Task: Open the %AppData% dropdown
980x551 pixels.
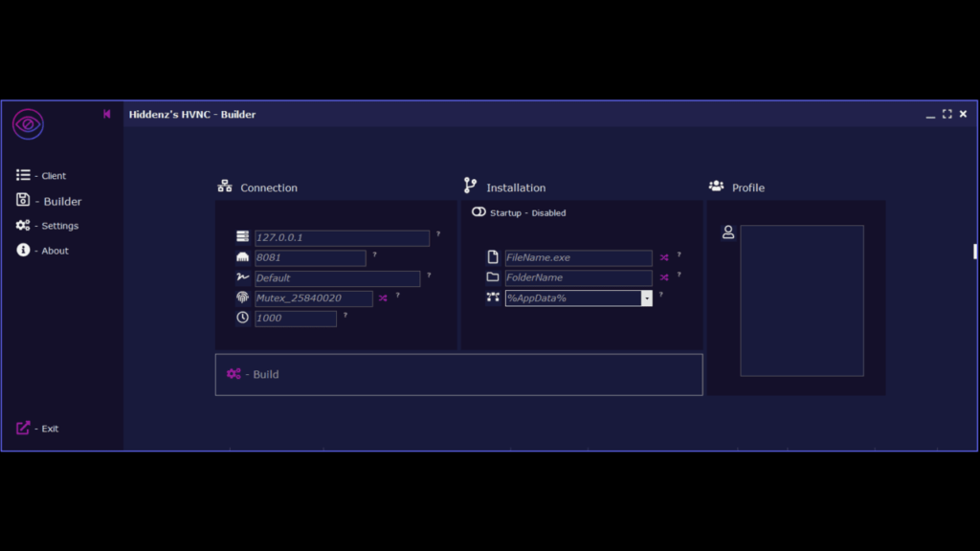Action: pyautogui.click(x=578, y=298)
